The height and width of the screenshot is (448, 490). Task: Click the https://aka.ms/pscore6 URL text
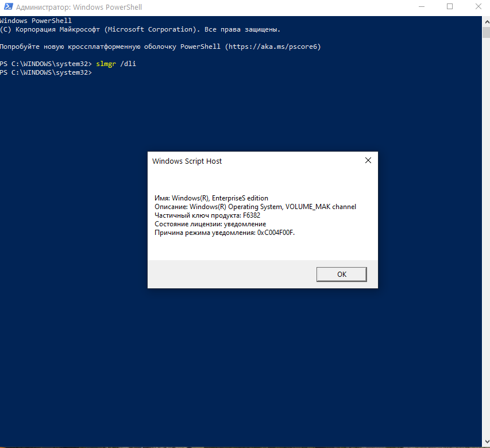(273, 47)
